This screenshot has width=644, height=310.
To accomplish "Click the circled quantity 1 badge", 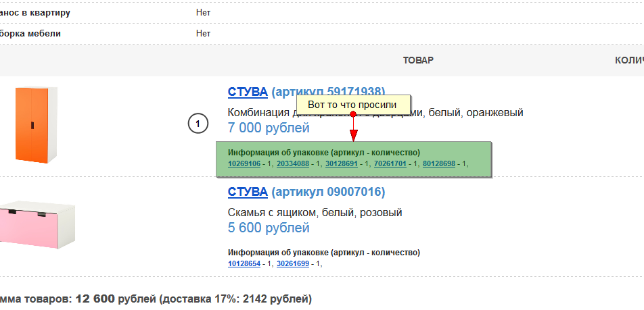I will (x=198, y=124).
